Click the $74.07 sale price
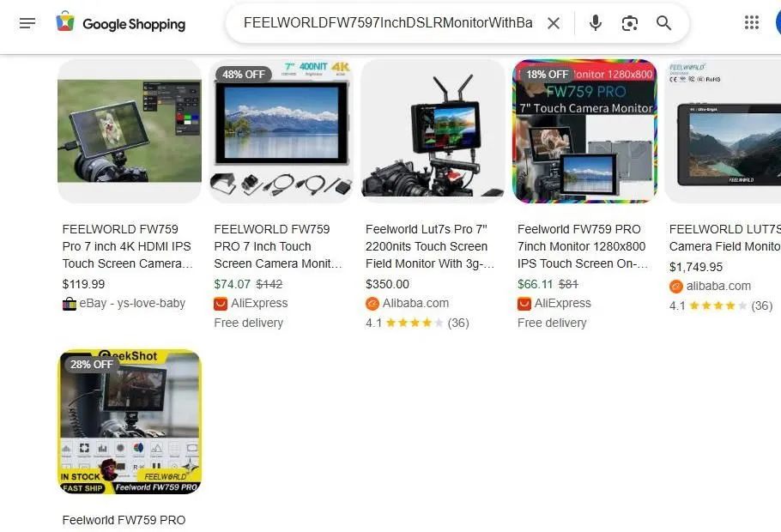The width and height of the screenshot is (781, 532). (x=232, y=284)
